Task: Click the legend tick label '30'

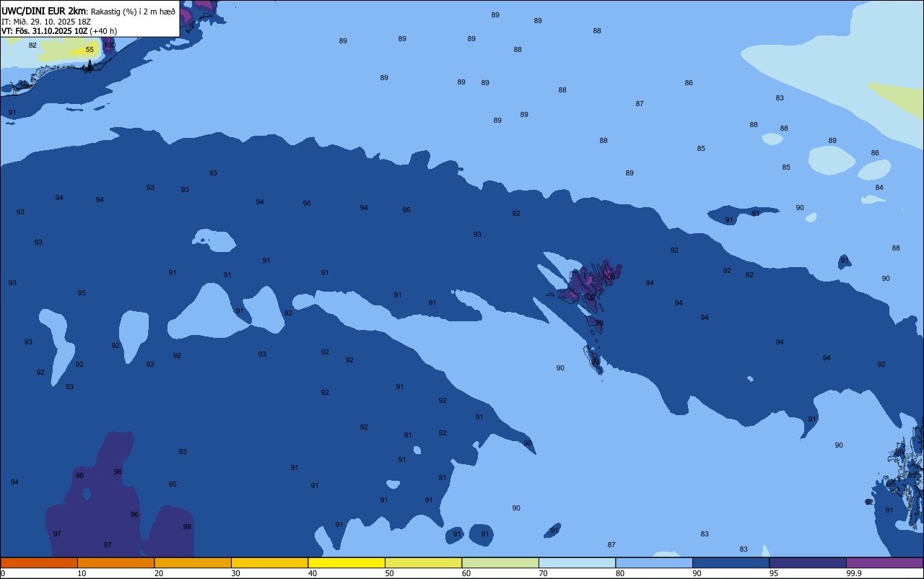Action: (x=235, y=573)
